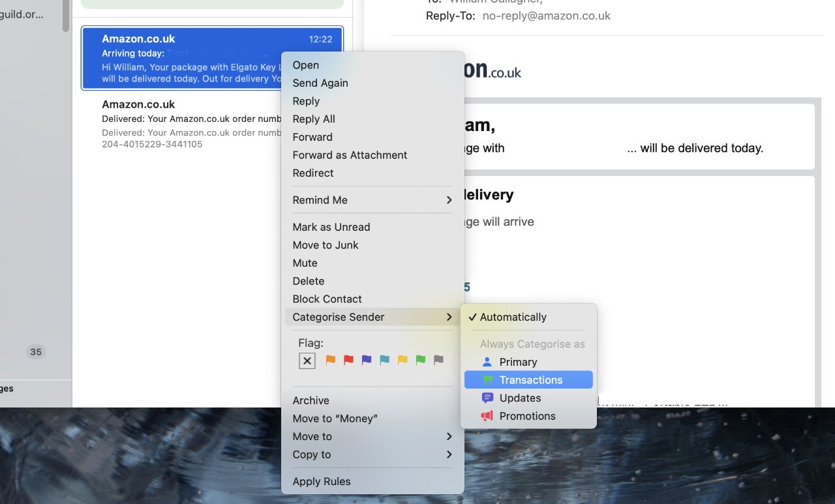The width and height of the screenshot is (835, 504).
Task: Choose Open from context menu
Action: pos(372,65)
